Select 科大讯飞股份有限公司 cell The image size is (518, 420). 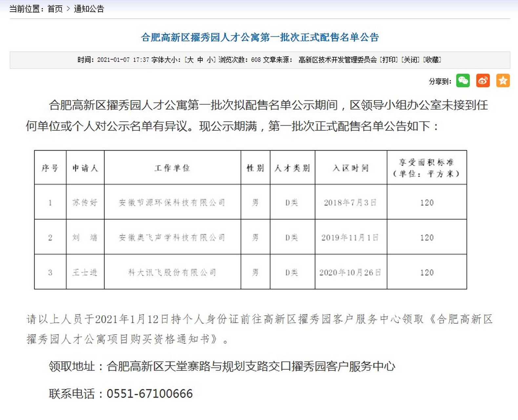point(172,272)
